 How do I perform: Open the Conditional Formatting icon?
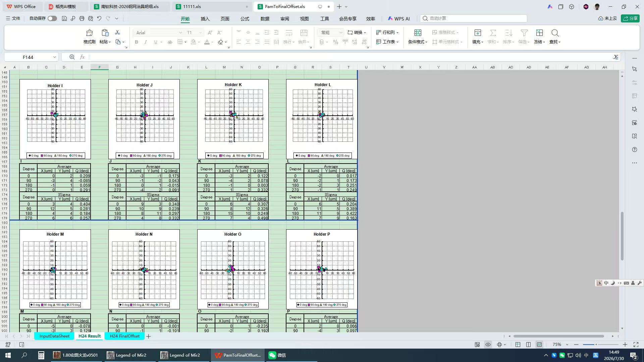[418, 33]
